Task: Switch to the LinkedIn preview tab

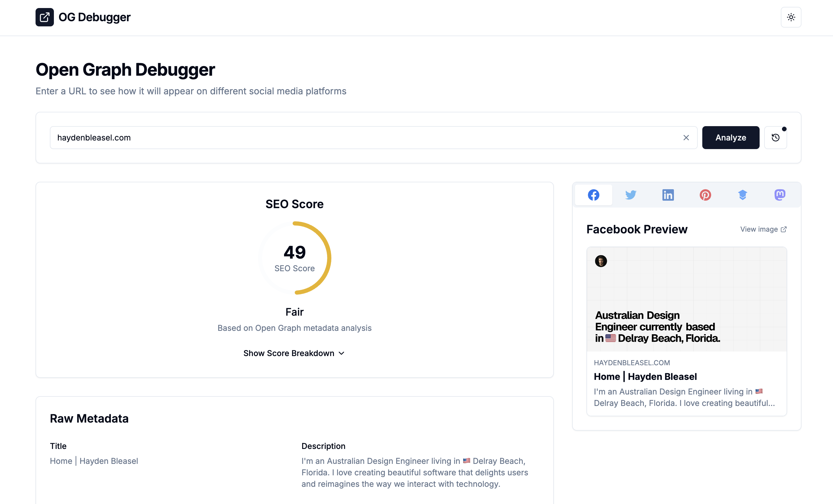Action: (668, 195)
